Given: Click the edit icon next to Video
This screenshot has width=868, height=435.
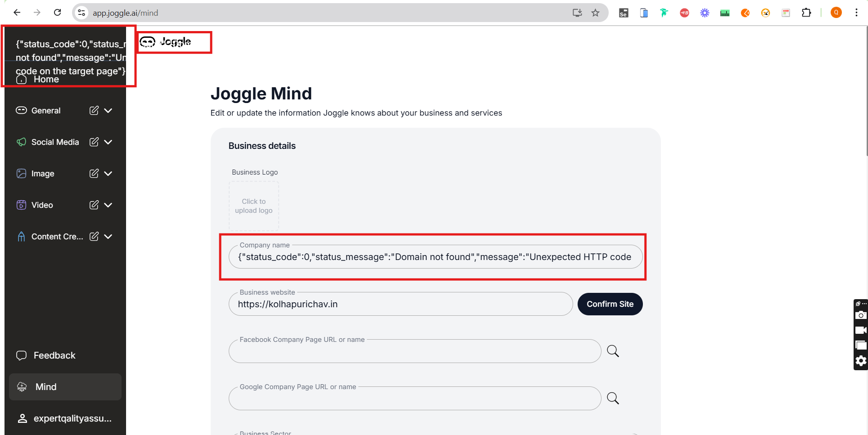Looking at the screenshot, I should tap(94, 205).
